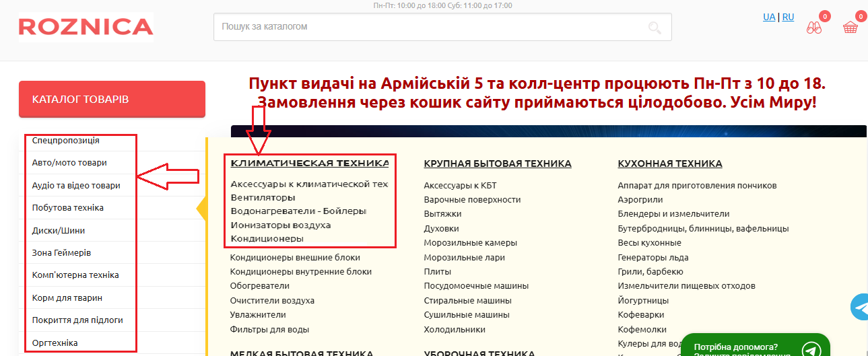The height and width of the screenshot is (356, 868).
Task: Switch language to RU
Action: click(788, 17)
